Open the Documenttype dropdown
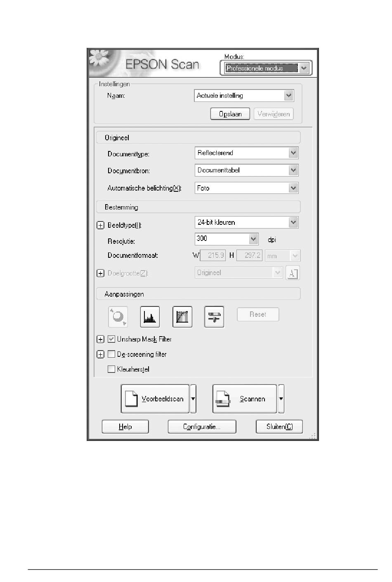The height and width of the screenshot is (582, 392). coord(293,153)
